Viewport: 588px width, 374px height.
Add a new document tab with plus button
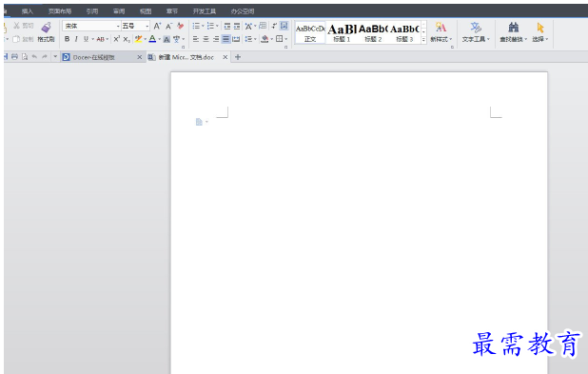click(238, 57)
